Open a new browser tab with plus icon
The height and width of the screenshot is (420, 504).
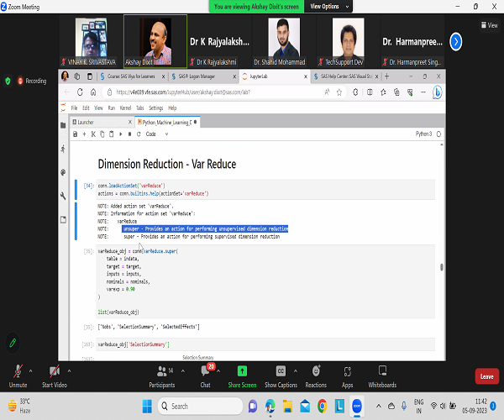tap(387, 76)
